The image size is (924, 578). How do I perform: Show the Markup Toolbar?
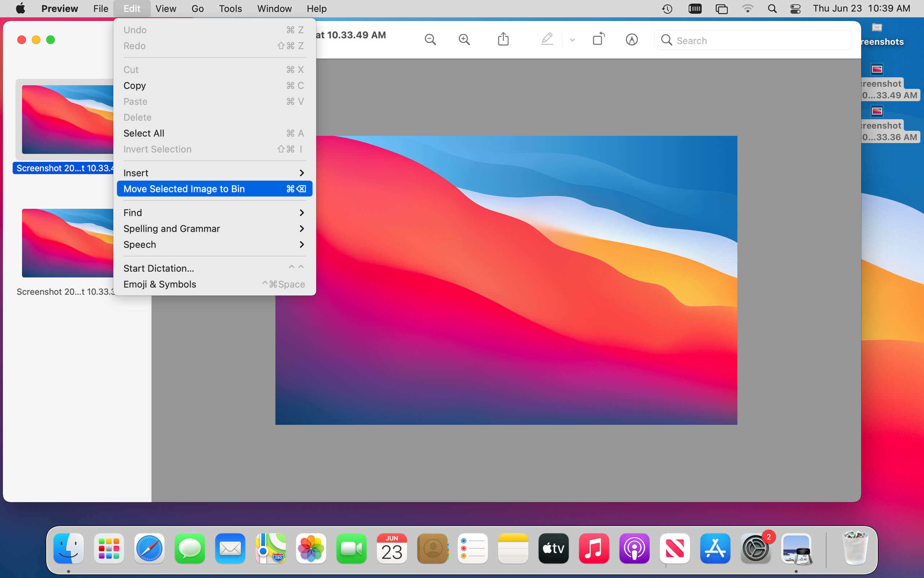point(632,40)
